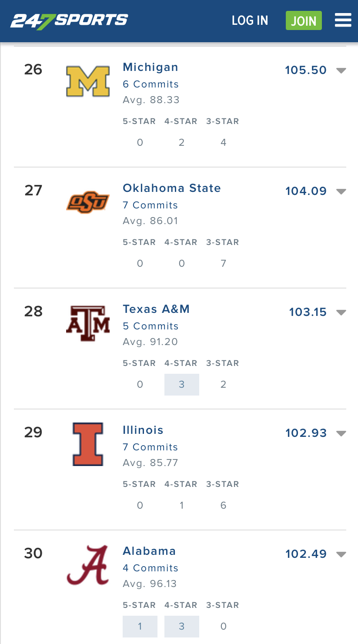
Task: Select Texas A&M's 4-star count box
Action: tap(181, 384)
